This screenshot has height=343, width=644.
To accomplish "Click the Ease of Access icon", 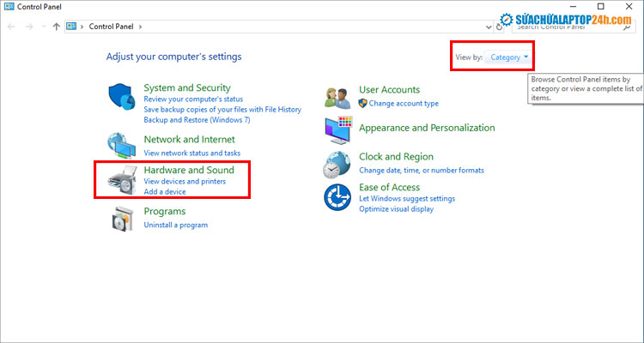I will click(x=337, y=196).
